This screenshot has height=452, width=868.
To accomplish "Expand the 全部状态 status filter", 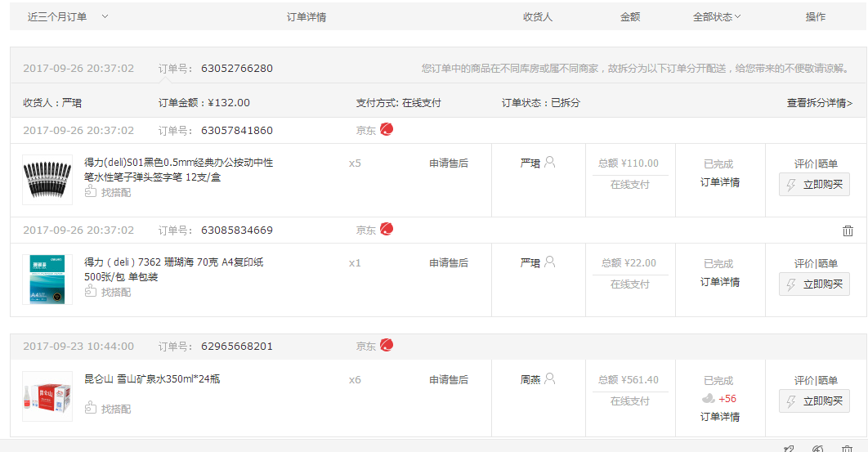I will click(x=717, y=16).
